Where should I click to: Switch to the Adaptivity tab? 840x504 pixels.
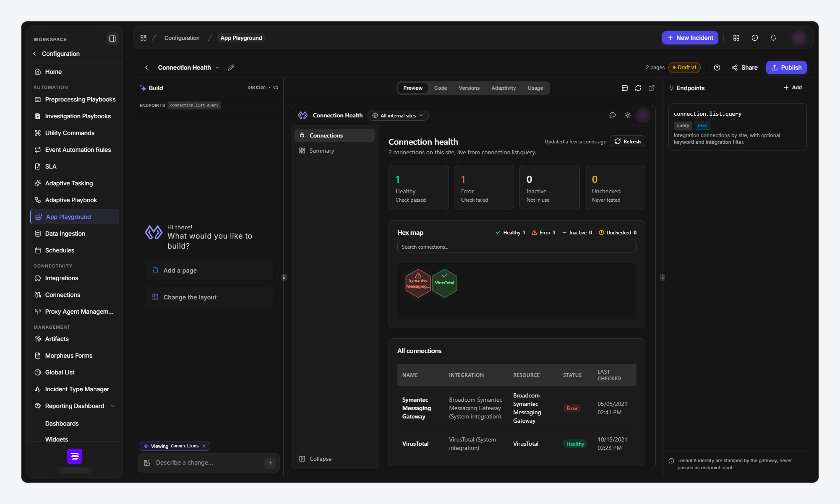tap(503, 88)
